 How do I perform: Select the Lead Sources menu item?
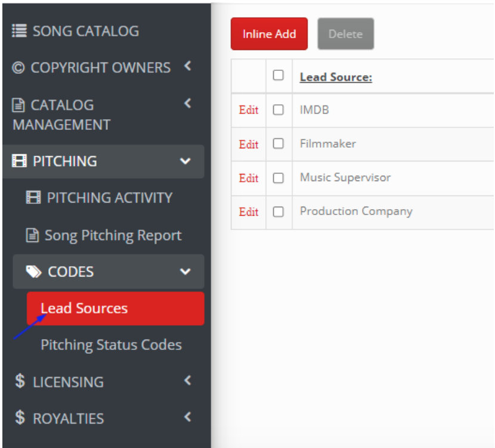116,309
